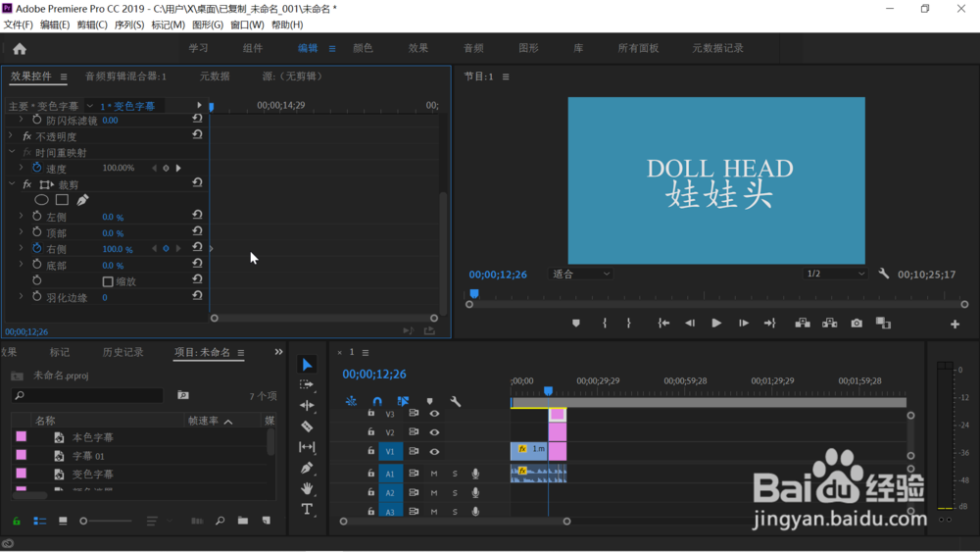
Task: Click the Home icon
Action: point(20,49)
